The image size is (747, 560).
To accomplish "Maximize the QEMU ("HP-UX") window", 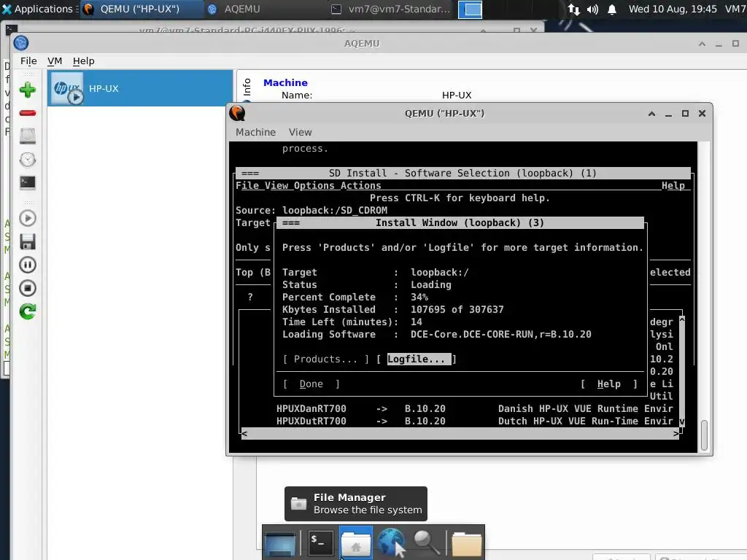I will 685,113.
